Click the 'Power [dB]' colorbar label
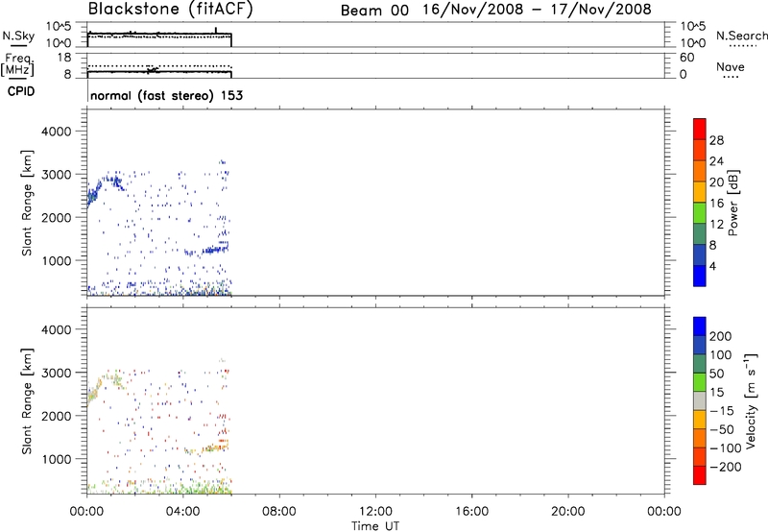The image size is (768, 532). [x=732, y=203]
